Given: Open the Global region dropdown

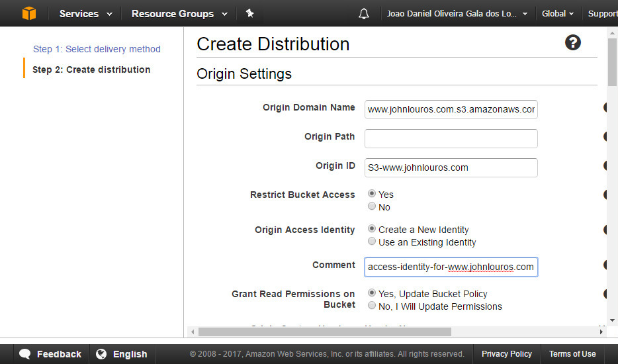Looking at the screenshot, I should pyautogui.click(x=557, y=14).
